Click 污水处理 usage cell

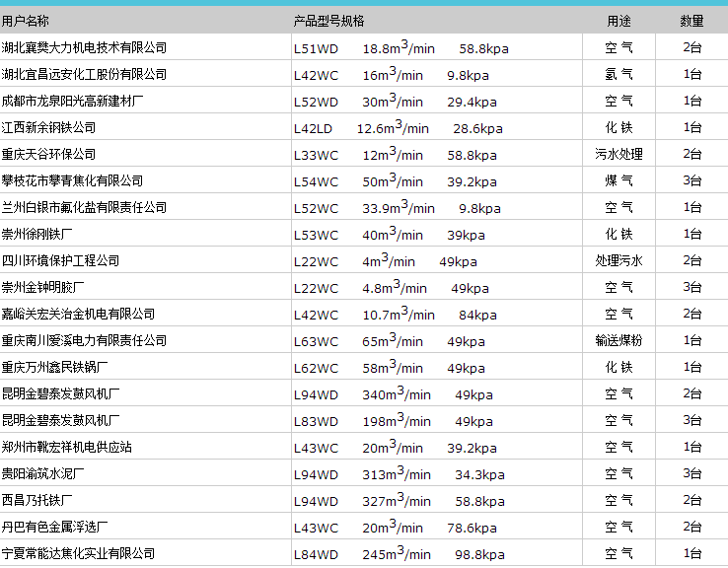click(x=619, y=154)
